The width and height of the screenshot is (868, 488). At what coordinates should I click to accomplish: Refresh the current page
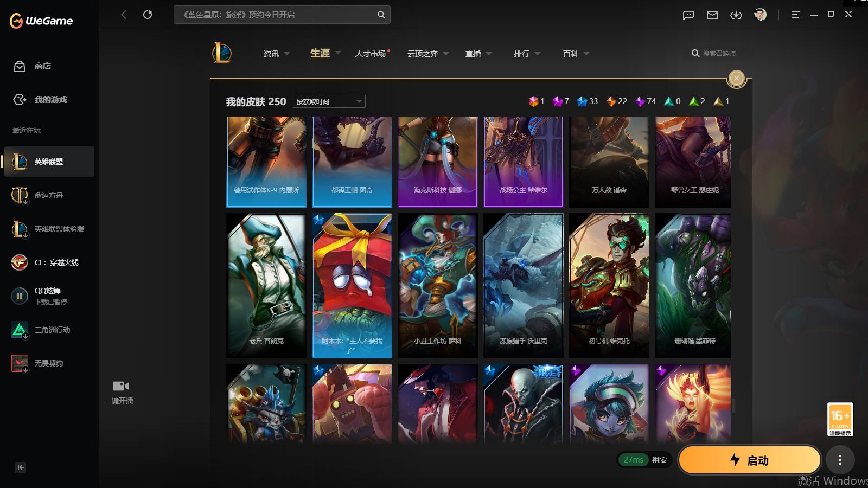[148, 15]
